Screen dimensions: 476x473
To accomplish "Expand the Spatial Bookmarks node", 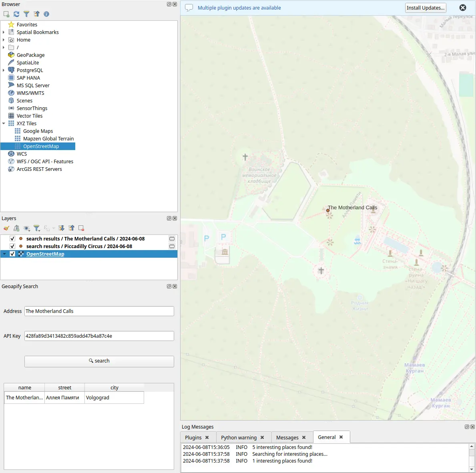I will click(x=4, y=32).
